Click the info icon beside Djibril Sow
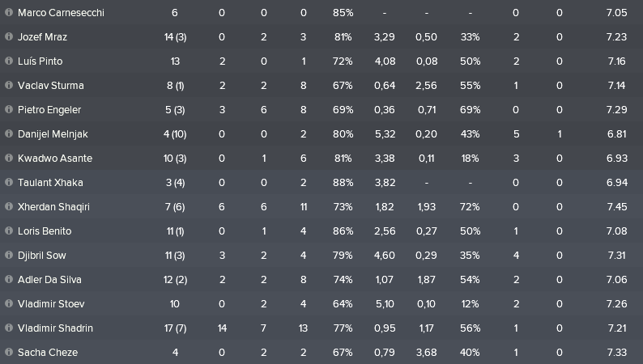The height and width of the screenshot is (364, 643). pyautogui.click(x=9, y=255)
